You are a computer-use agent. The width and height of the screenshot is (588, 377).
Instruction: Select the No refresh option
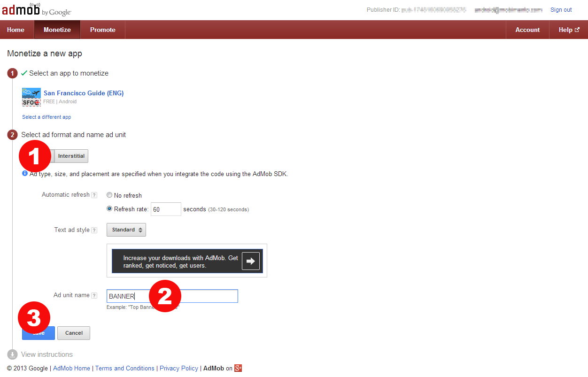[x=109, y=195]
